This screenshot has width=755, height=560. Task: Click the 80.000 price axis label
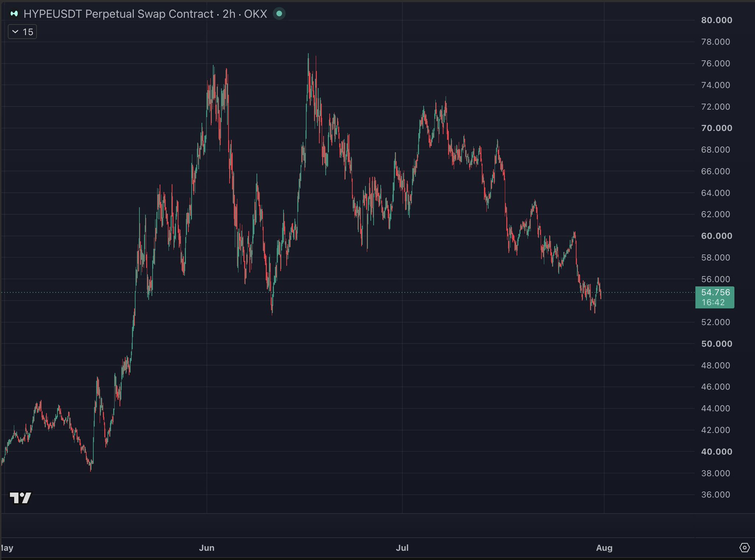(716, 20)
